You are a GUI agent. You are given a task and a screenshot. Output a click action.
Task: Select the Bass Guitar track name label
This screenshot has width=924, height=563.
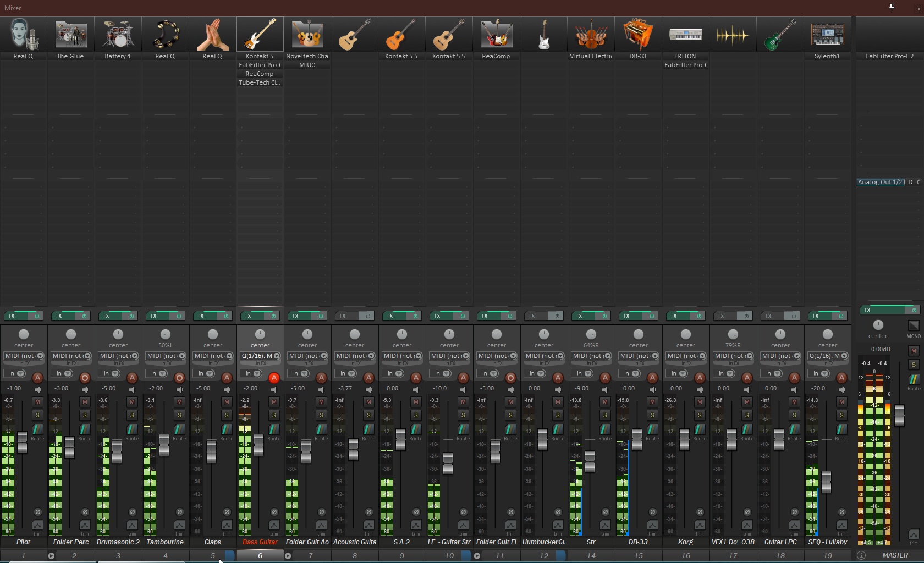(260, 542)
